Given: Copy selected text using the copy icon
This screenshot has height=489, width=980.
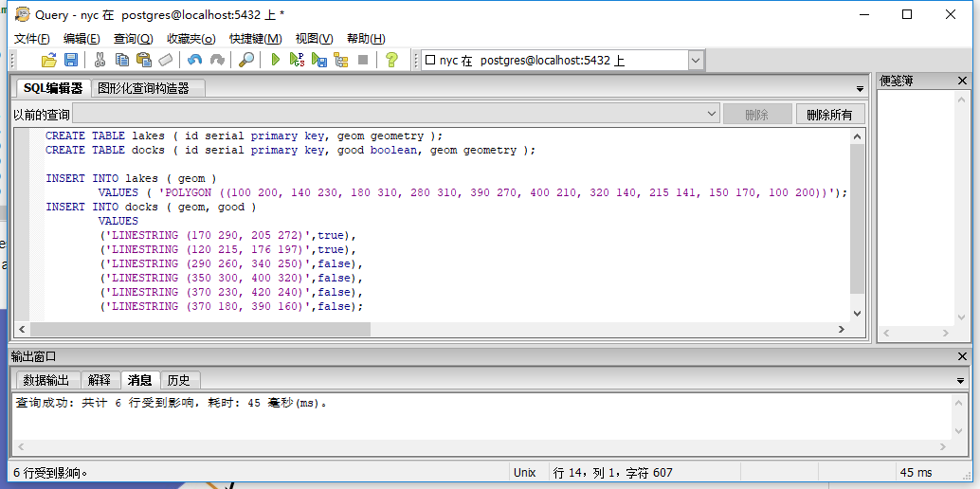Looking at the screenshot, I should 122,60.
